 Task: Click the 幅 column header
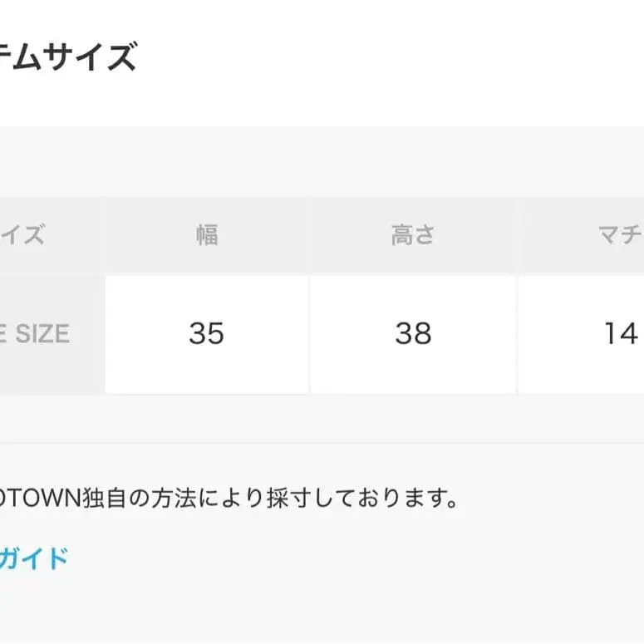206,235
